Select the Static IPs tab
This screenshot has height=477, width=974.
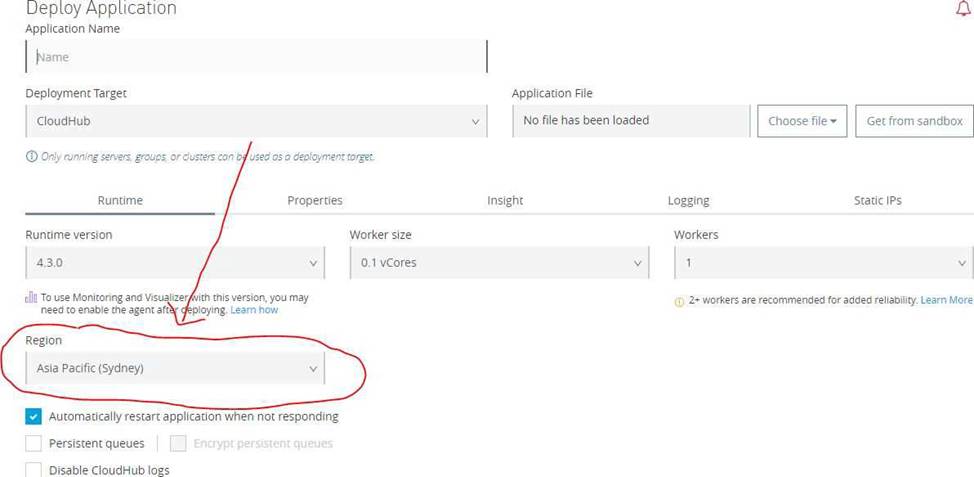[877, 200]
